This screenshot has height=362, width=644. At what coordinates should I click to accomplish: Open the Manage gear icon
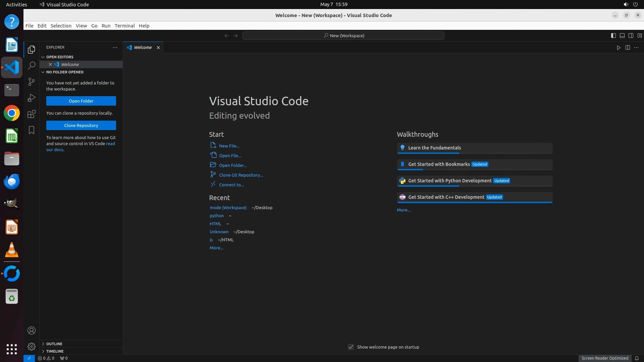[32, 346]
